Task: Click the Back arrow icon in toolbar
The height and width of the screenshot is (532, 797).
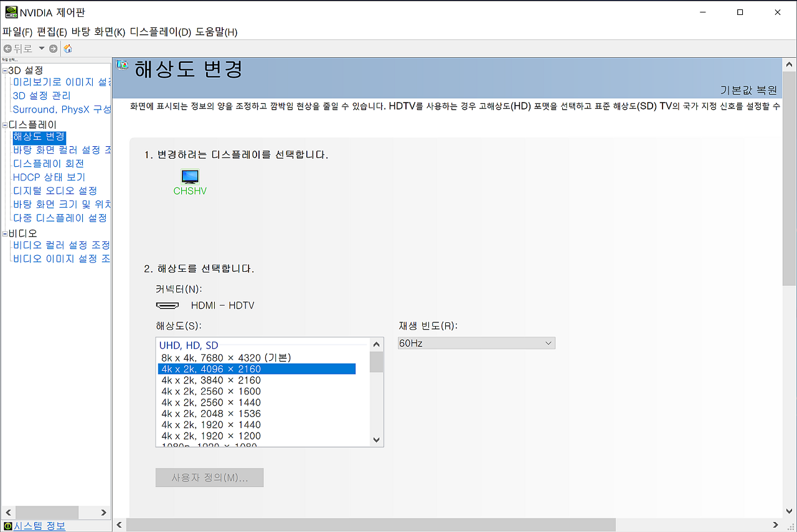Action: pyautogui.click(x=7, y=49)
